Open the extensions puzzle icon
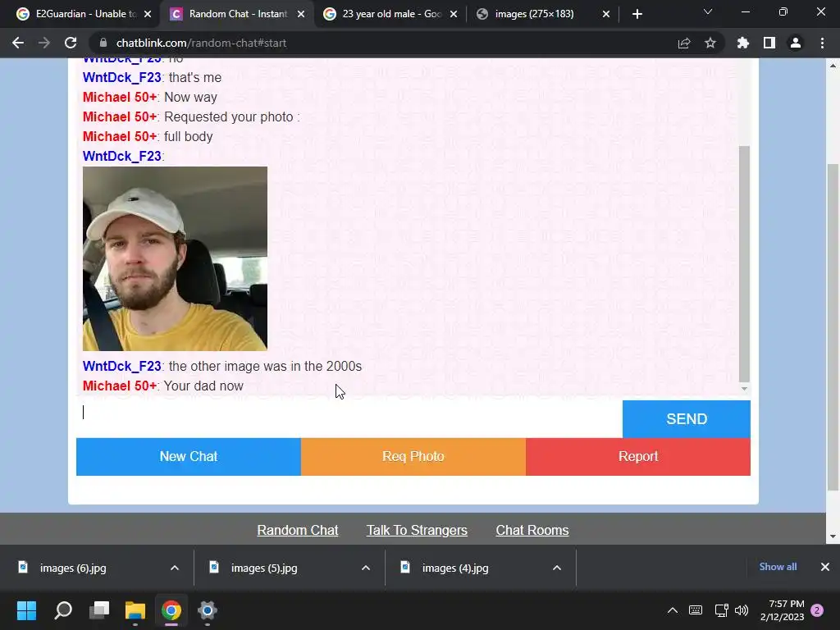 coord(743,43)
